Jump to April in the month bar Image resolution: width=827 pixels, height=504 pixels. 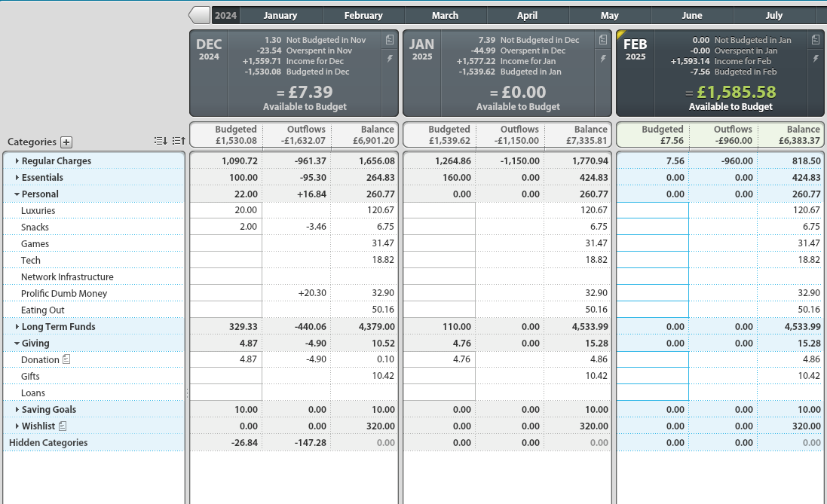pyautogui.click(x=528, y=15)
